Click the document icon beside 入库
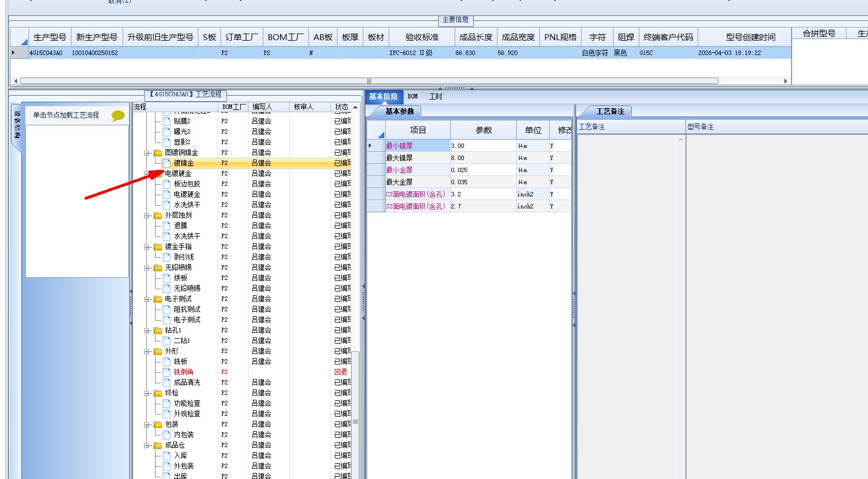868x479 pixels. tap(167, 455)
